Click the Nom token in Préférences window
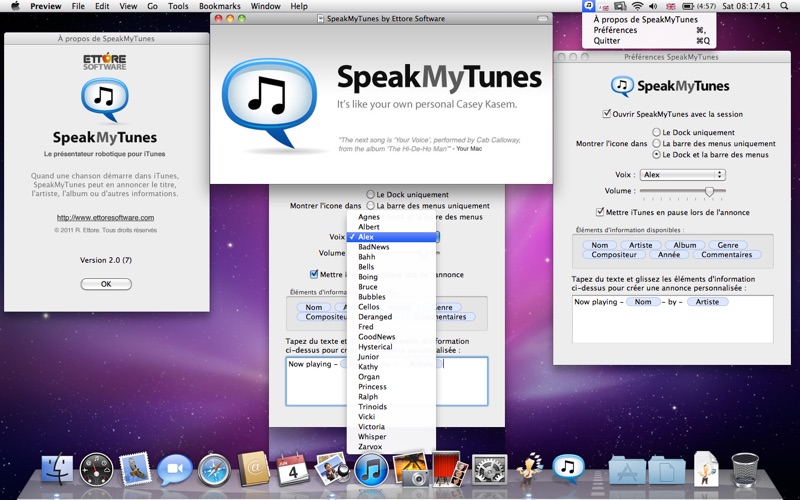Image resolution: width=800 pixels, height=500 pixels. (599, 245)
